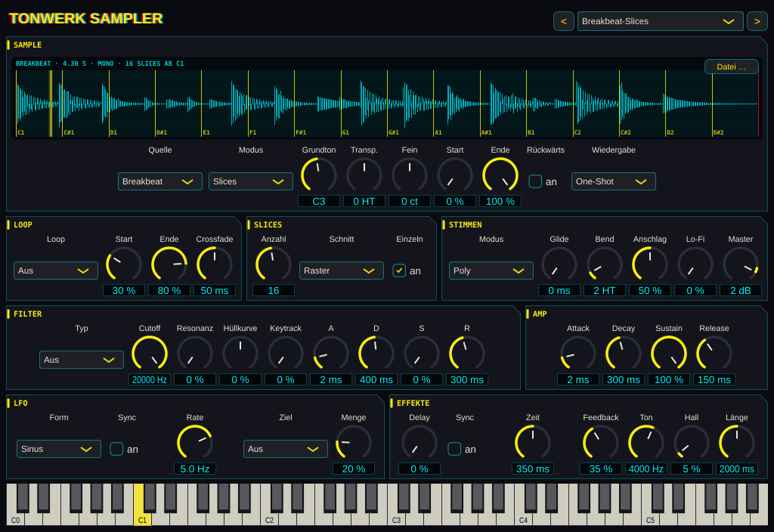The image size is (774, 532).
Task: Click the Amp Sustain knob
Action: pos(669,354)
